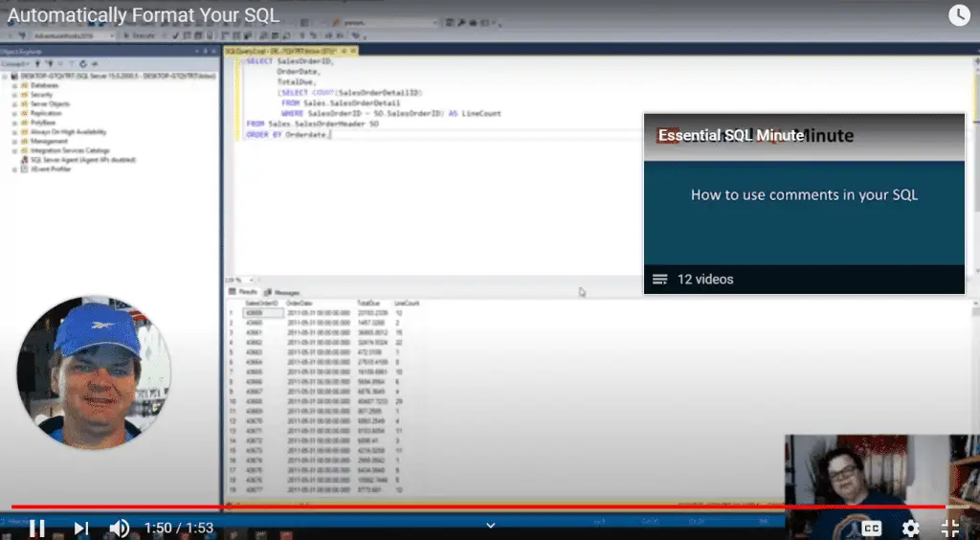Viewport: 980px width, 540px height.
Task: Select Always On High Availability tree label
Action: [68, 132]
